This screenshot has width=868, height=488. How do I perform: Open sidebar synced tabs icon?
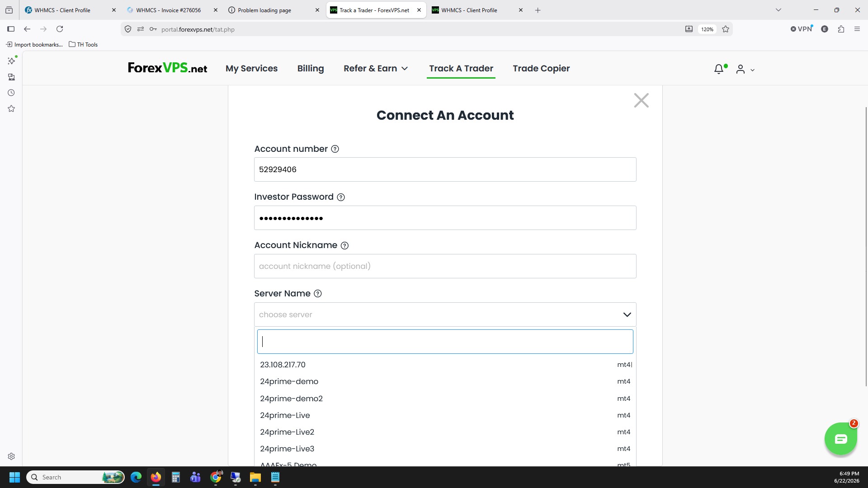[11, 77]
